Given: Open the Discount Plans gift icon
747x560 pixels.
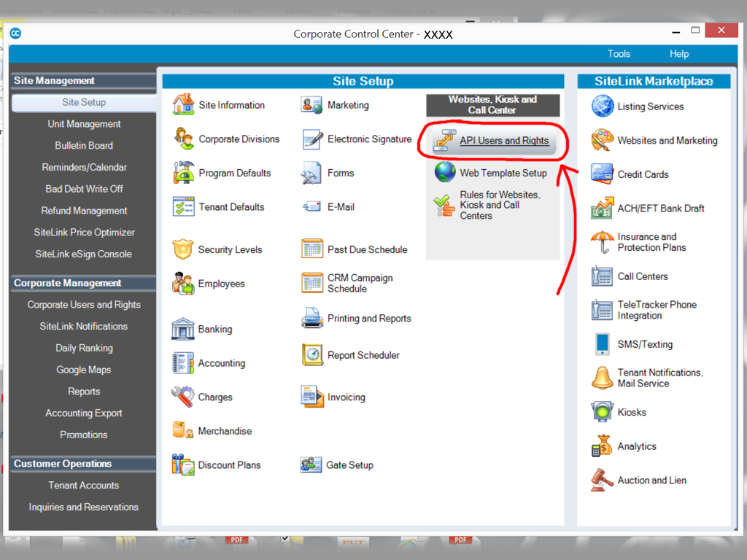Looking at the screenshot, I should (x=182, y=465).
